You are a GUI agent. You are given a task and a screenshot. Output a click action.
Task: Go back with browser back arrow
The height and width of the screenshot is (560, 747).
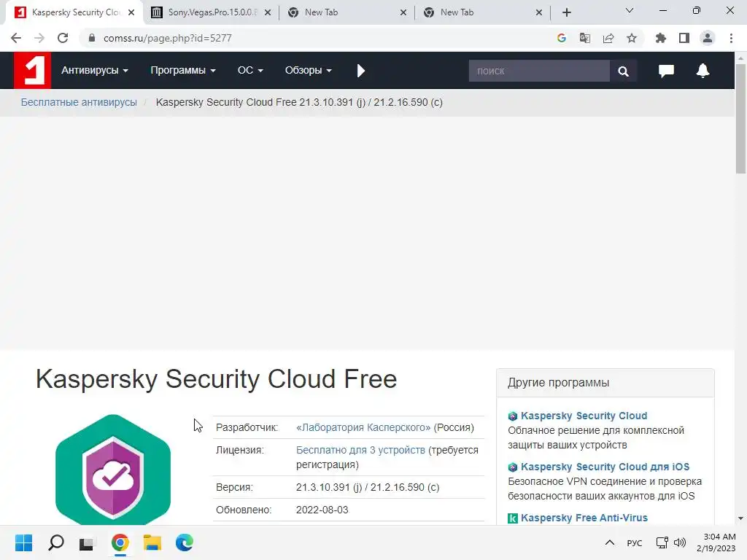pos(16,38)
